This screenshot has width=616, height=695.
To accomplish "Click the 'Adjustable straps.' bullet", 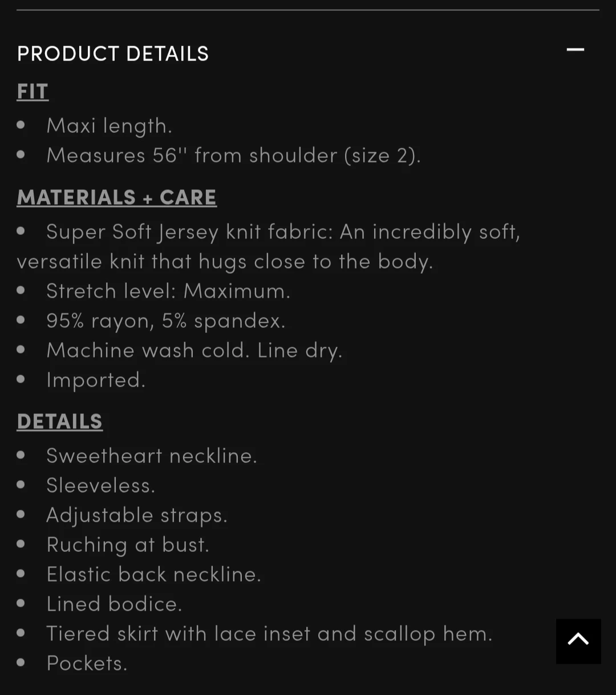I will pyautogui.click(x=137, y=515).
